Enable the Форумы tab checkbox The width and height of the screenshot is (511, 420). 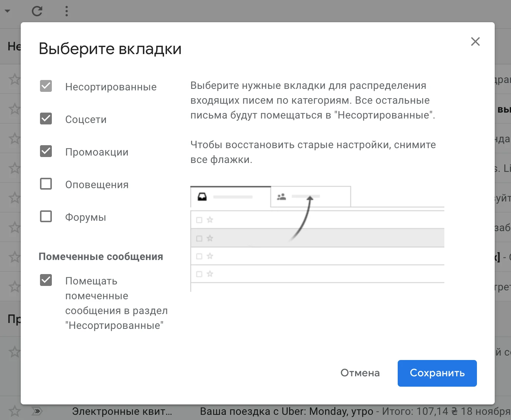(46, 217)
